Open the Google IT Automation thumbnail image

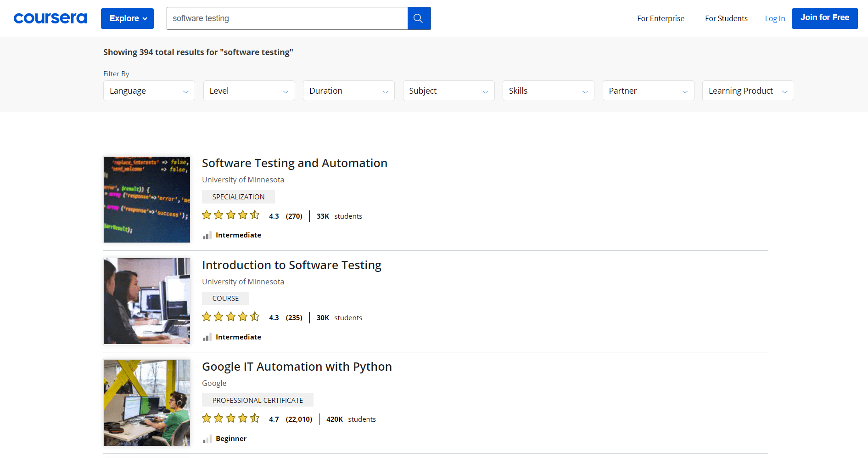(147, 403)
